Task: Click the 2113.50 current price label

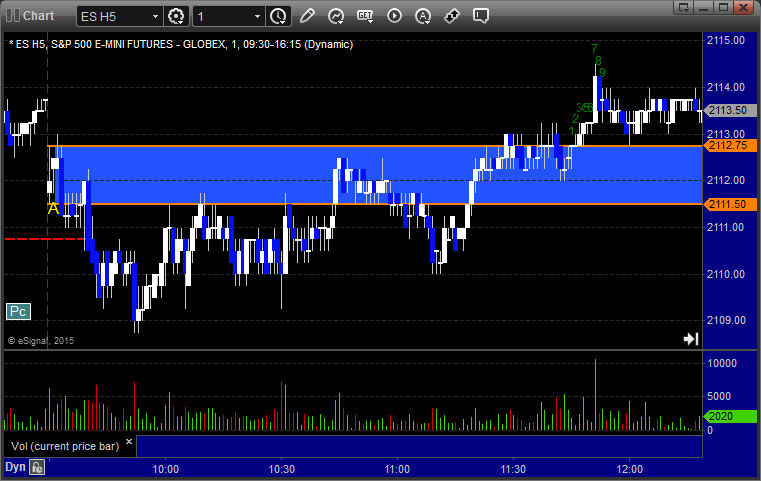Action: (x=730, y=110)
